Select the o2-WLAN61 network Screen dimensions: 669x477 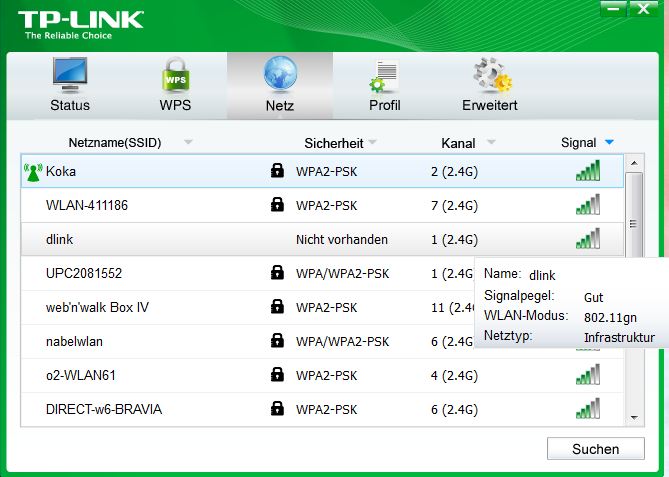point(322,375)
